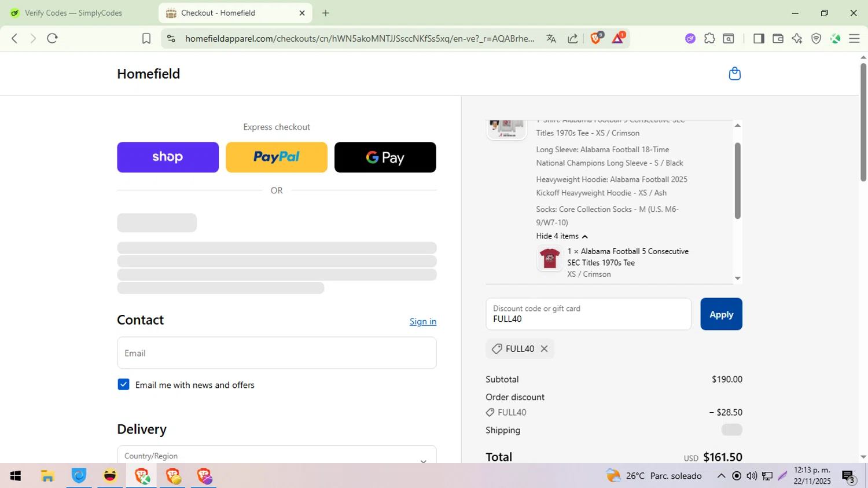
Task: Click the order summary scroll-down arrow
Action: pyautogui.click(x=737, y=278)
